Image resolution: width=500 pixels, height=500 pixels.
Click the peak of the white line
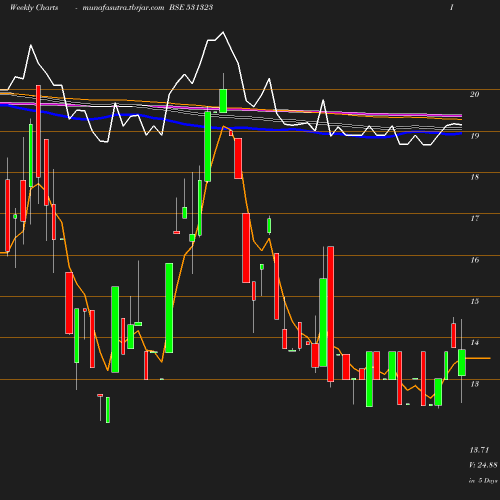tap(223, 32)
